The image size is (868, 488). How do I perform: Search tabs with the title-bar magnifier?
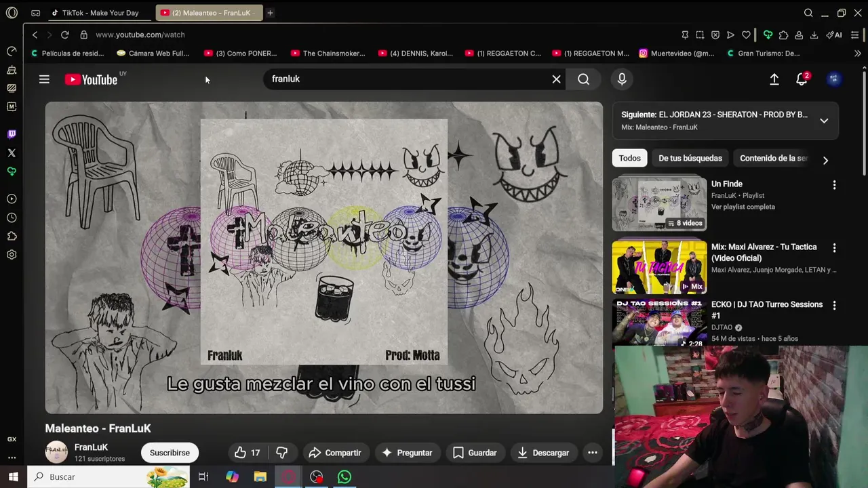(808, 13)
